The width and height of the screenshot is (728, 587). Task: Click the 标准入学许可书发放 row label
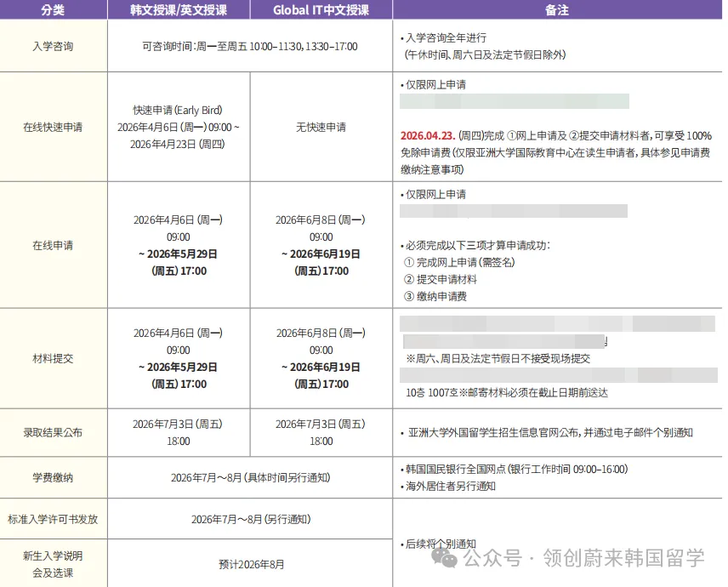[x=53, y=519]
